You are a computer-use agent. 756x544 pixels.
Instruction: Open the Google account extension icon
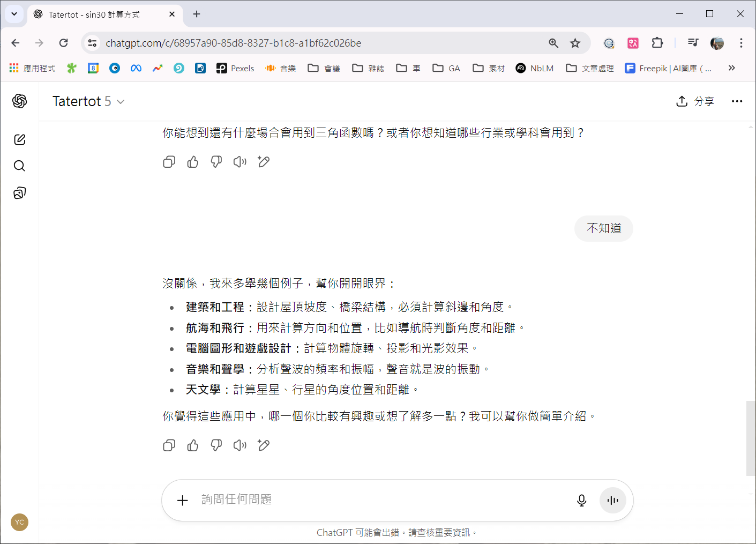point(609,43)
